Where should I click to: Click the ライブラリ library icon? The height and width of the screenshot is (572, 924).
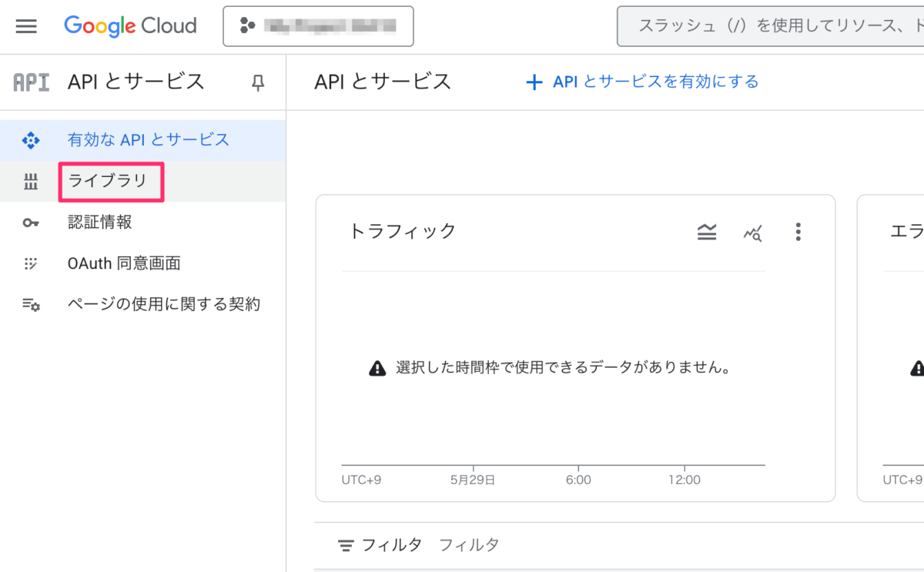click(x=31, y=182)
